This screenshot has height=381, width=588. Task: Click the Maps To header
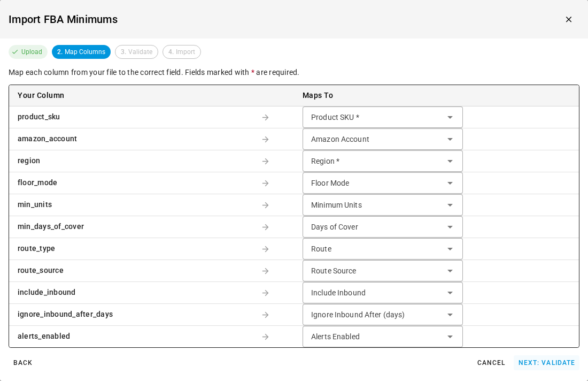click(318, 95)
